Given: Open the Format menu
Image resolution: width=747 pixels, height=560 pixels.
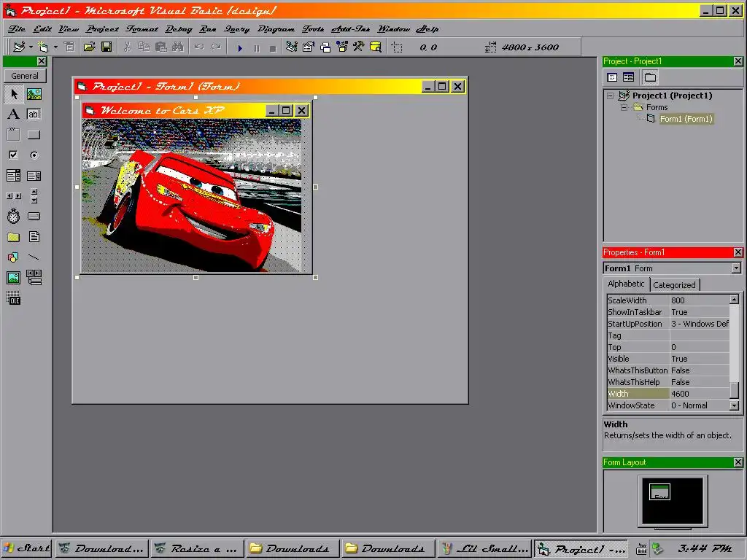Looking at the screenshot, I should pyautogui.click(x=142, y=29).
